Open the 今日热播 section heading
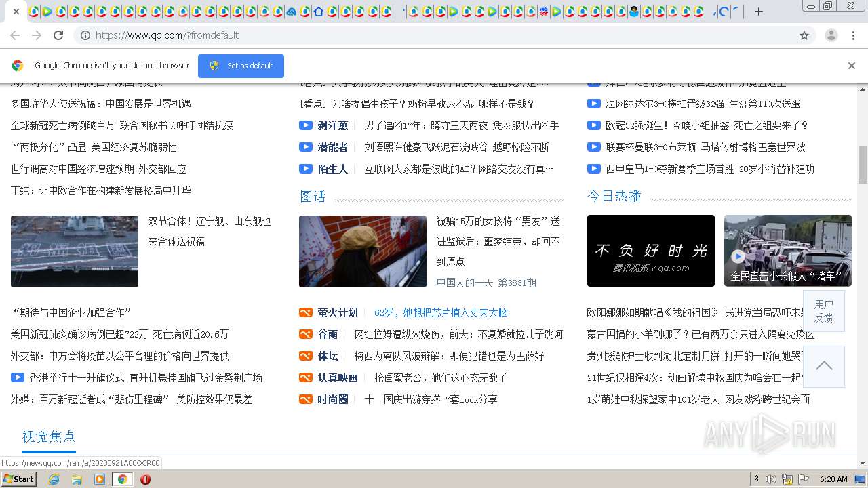 coord(614,196)
